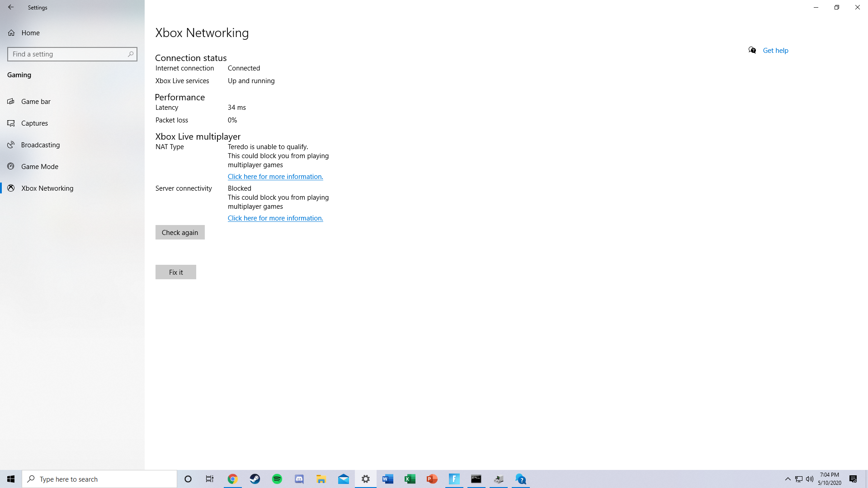This screenshot has width=868, height=488.
Task: Open the Get help link
Action: click(775, 51)
